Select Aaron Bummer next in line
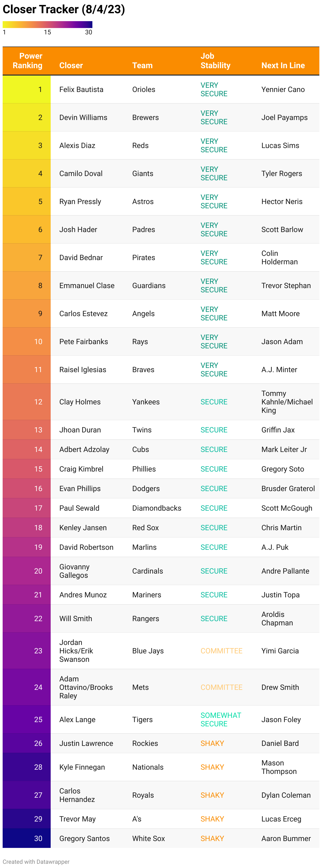 click(286, 838)
